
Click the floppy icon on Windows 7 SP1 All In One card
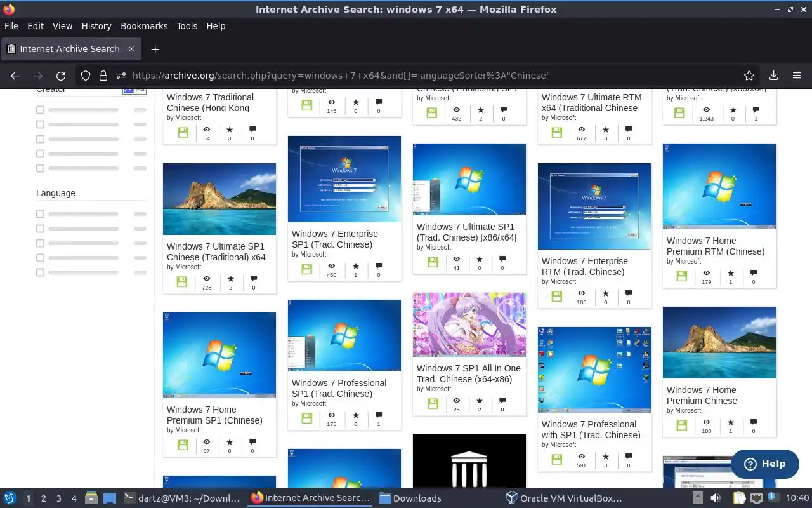point(433,404)
